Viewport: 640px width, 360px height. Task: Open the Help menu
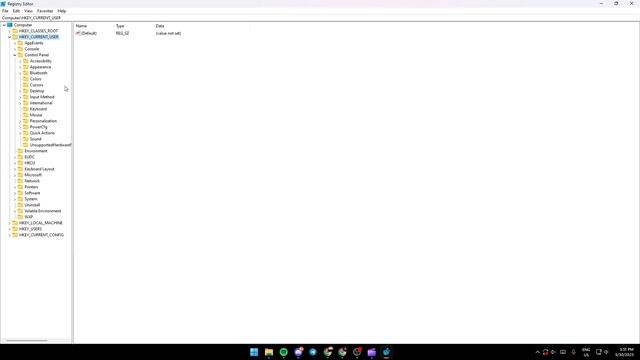[62, 11]
